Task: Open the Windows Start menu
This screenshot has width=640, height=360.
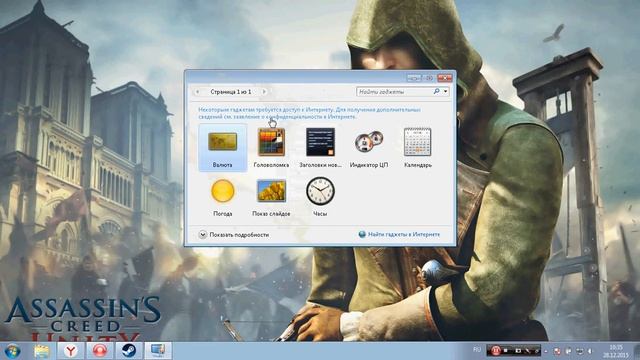Action: [x=12, y=351]
